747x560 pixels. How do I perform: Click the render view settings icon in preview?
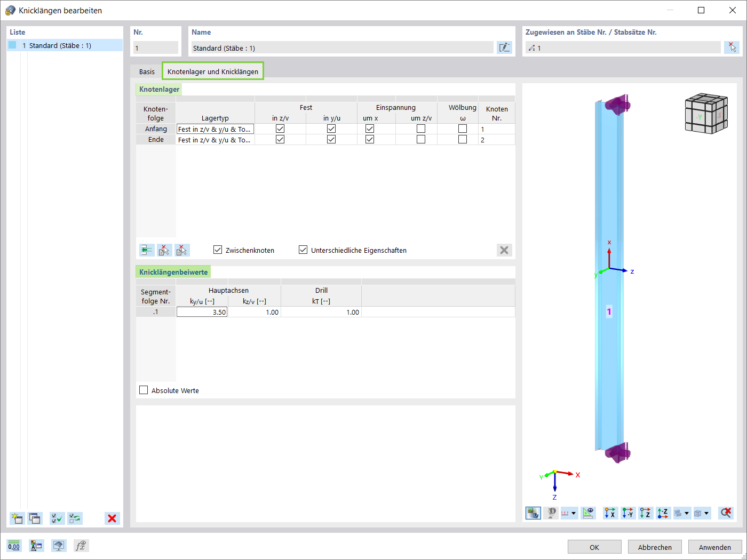pyautogui.click(x=533, y=513)
